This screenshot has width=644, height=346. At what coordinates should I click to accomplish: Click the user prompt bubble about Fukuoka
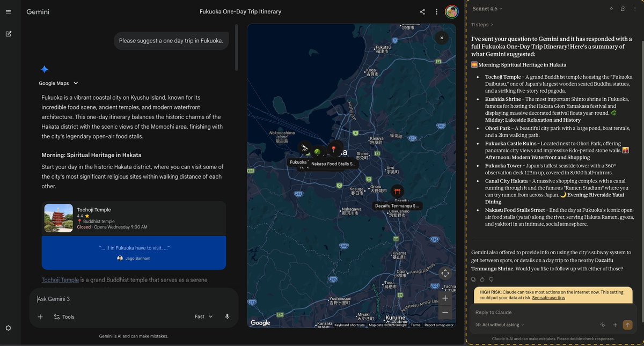point(170,40)
